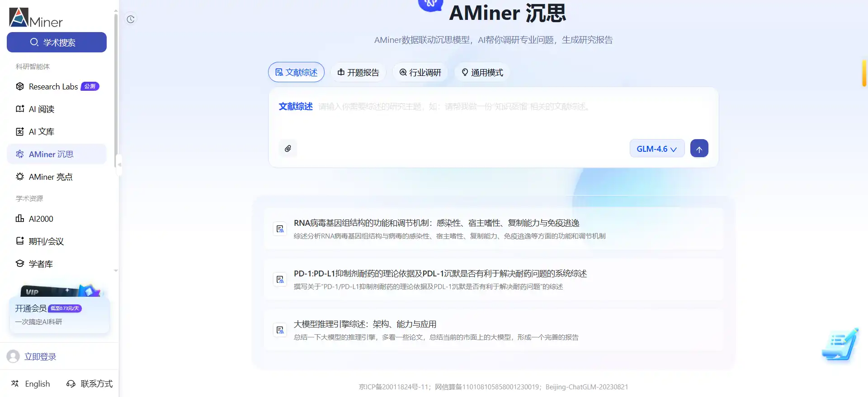Screen dimensions: 868x397
Task: Click the 通用模式 lightbulb icon
Action: (465, 72)
